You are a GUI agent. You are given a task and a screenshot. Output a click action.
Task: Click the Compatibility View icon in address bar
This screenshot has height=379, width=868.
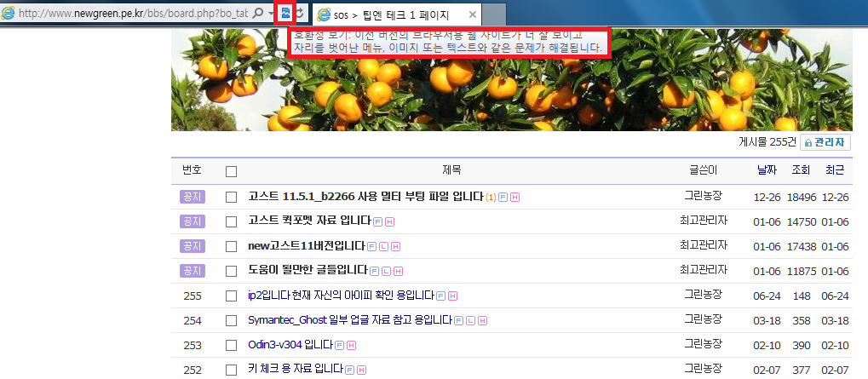tap(286, 14)
